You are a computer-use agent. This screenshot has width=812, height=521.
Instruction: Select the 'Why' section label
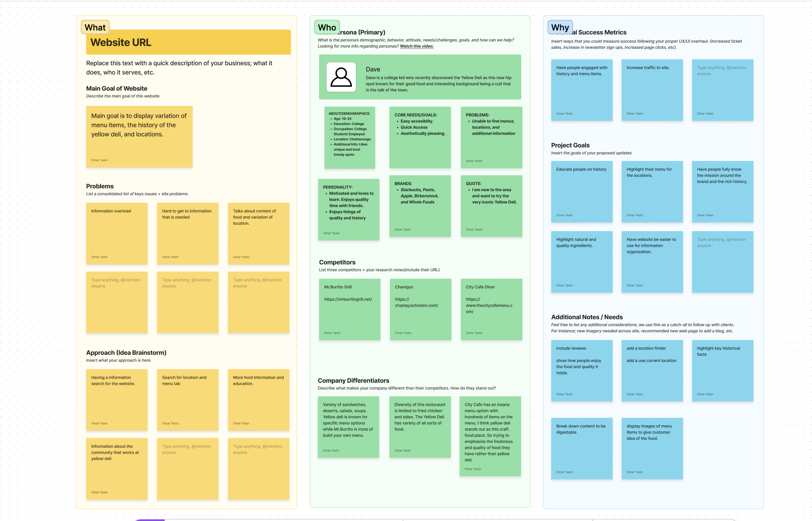[x=560, y=27]
